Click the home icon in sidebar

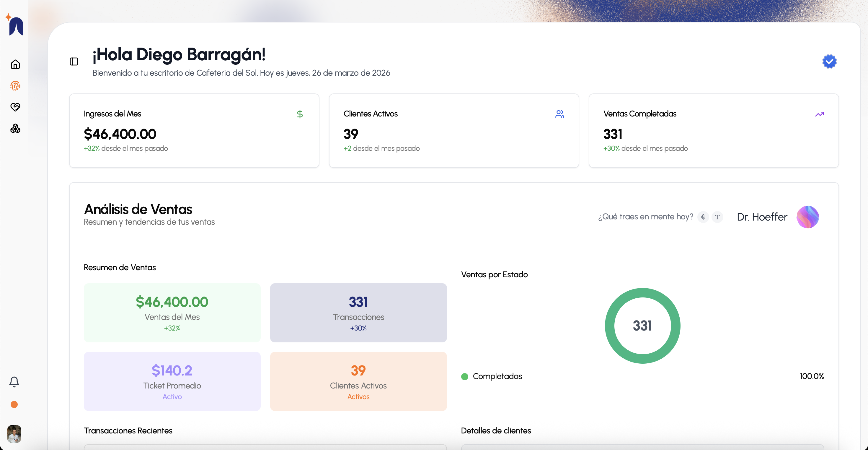15,64
